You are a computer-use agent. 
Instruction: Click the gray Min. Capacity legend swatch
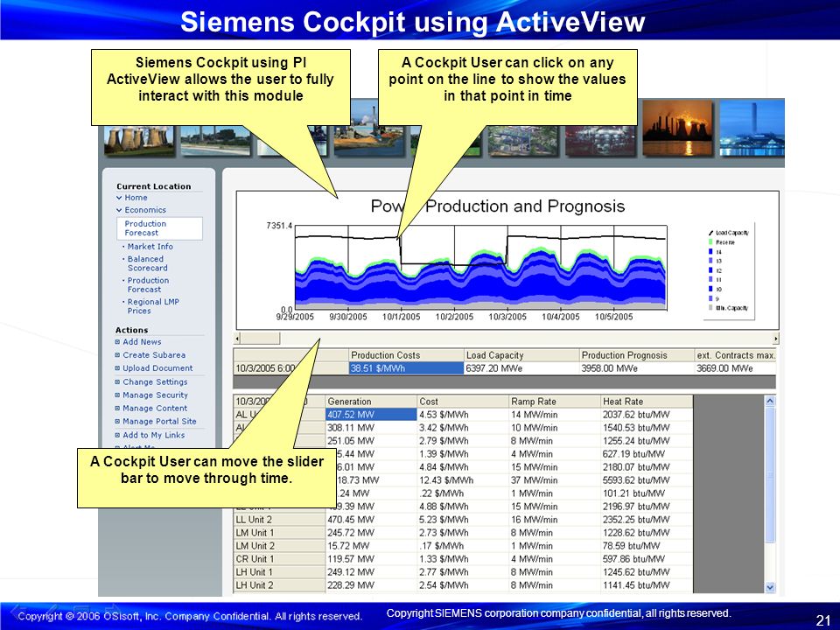click(710, 307)
